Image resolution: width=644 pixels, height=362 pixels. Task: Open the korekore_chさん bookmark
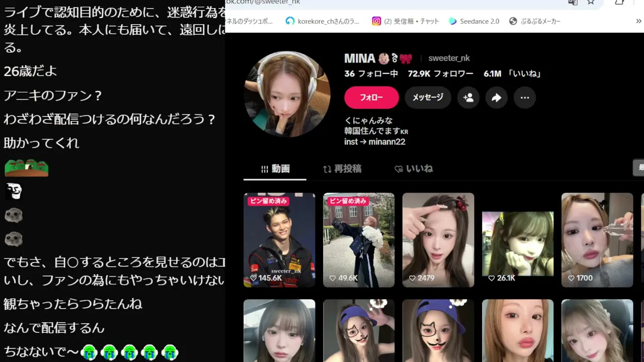[322, 21]
